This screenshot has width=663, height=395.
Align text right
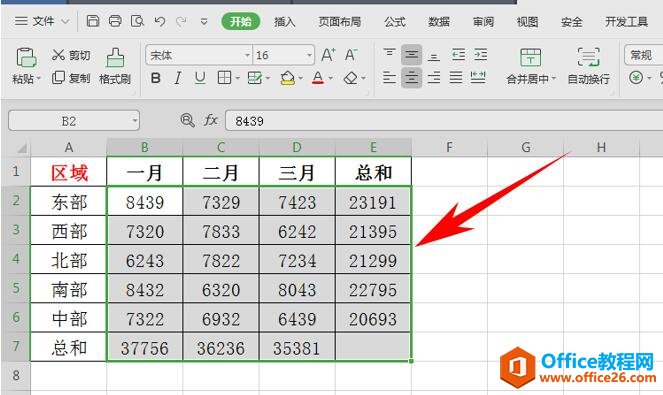point(433,77)
